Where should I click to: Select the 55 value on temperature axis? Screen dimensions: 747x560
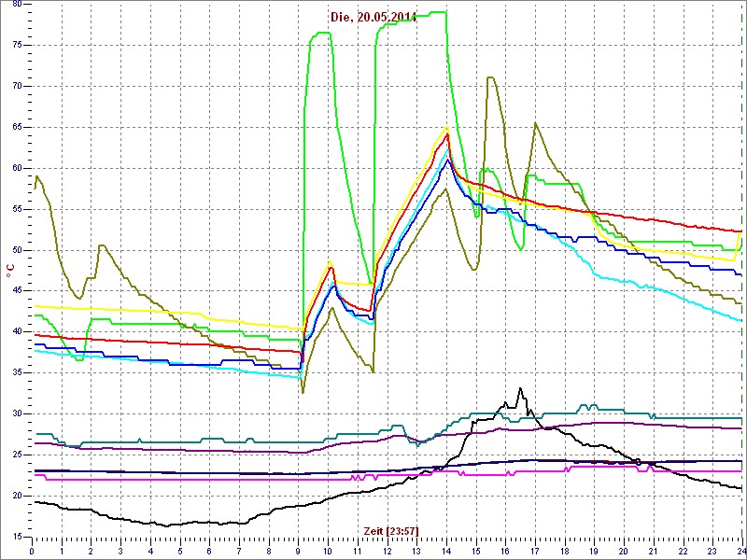click(x=16, y=209)
